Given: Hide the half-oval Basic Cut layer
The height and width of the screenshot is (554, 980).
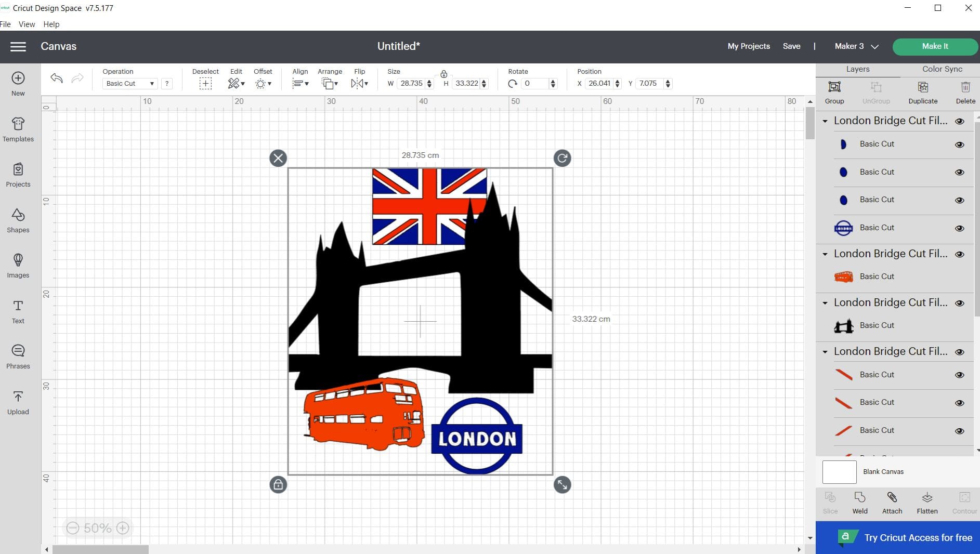Looking at the screenshot, I should tap(960, 144).
